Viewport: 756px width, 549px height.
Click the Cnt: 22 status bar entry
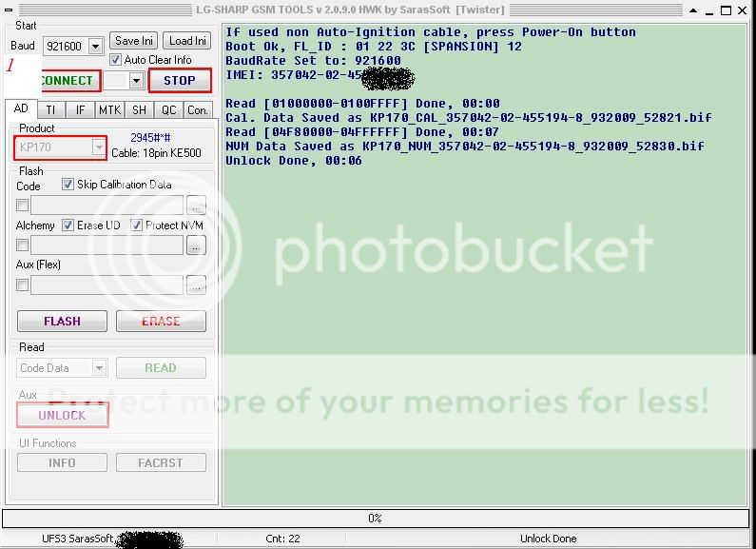pyautogui.click(x=282, y=539)
